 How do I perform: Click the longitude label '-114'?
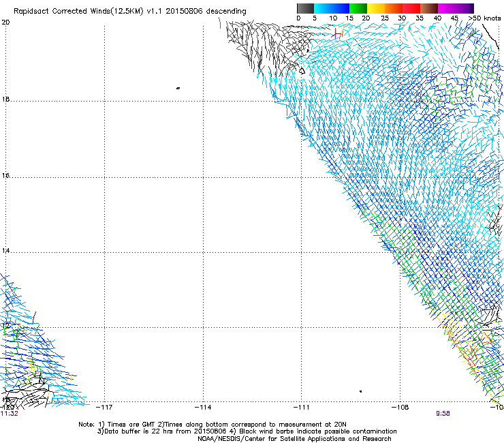click(x=203, y=408)
